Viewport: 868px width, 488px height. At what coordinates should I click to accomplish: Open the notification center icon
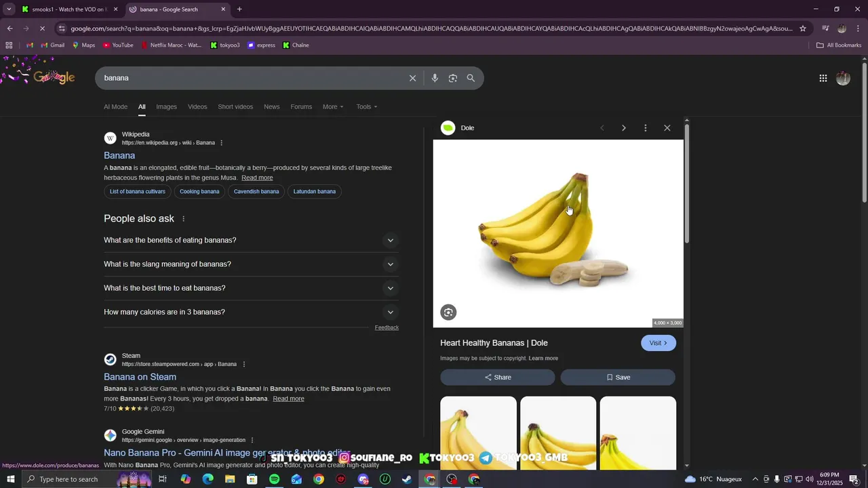854,479
